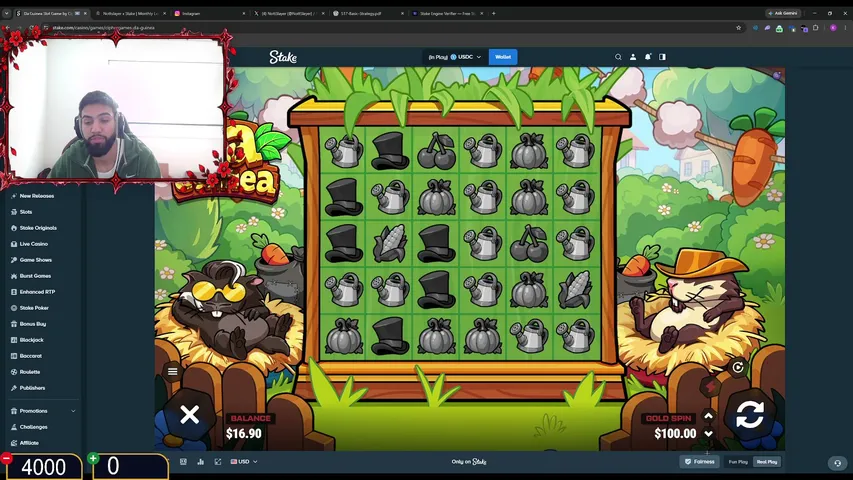853x480 pixels.
Task: Spin the reels with the refresh button
Action: pos(750,415)
